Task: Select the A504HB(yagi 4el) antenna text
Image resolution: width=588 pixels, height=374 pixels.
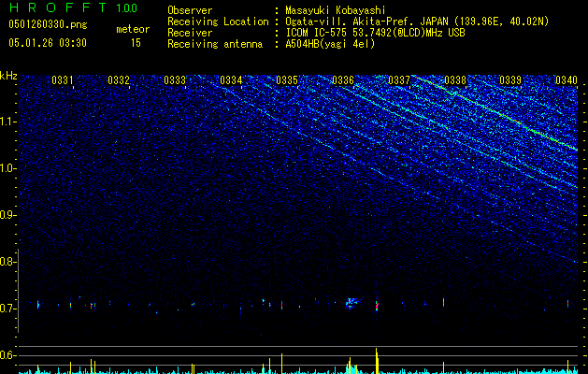Action: pyautogui.click(x=330, y=44)
